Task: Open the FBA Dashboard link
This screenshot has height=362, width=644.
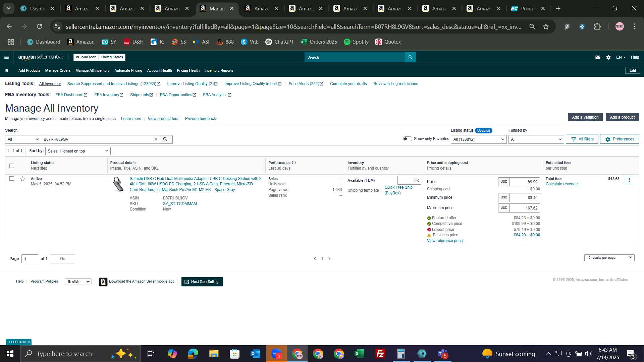Action: [71, 95]
